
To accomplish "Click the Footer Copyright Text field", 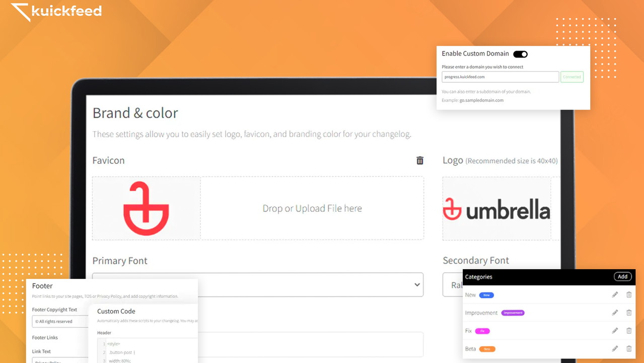I will (59, 321).
